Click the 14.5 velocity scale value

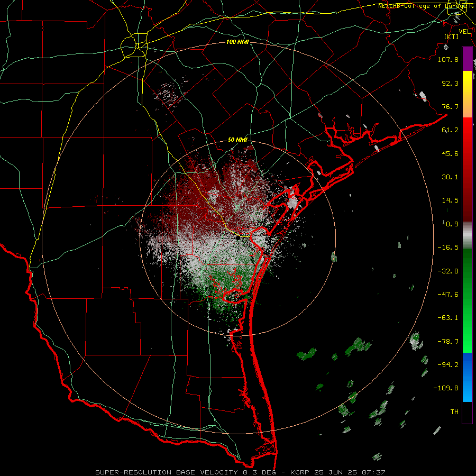click(450, 200)
